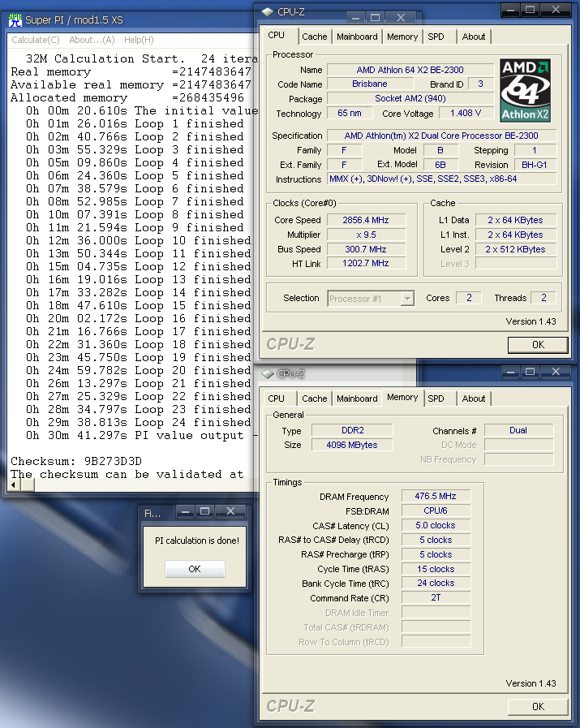Open the About...(A) menu in Super PI
Viewport: 580px width, 728px height.
pyautogui.click(x=92, y=40)
